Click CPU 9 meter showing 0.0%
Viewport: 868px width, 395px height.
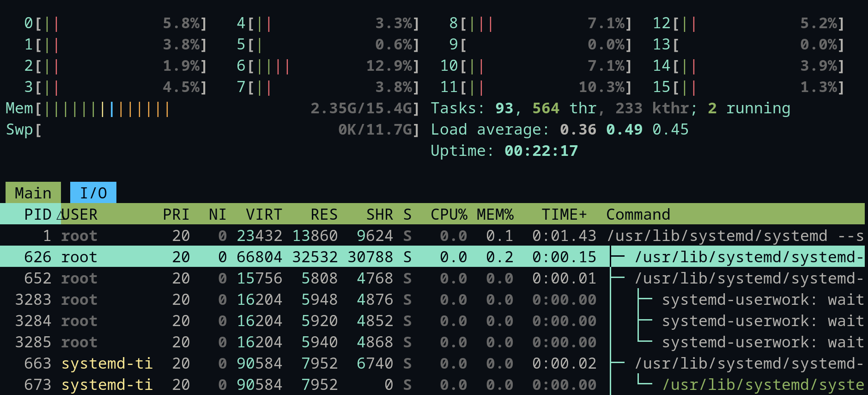click(x=540, y=44)
